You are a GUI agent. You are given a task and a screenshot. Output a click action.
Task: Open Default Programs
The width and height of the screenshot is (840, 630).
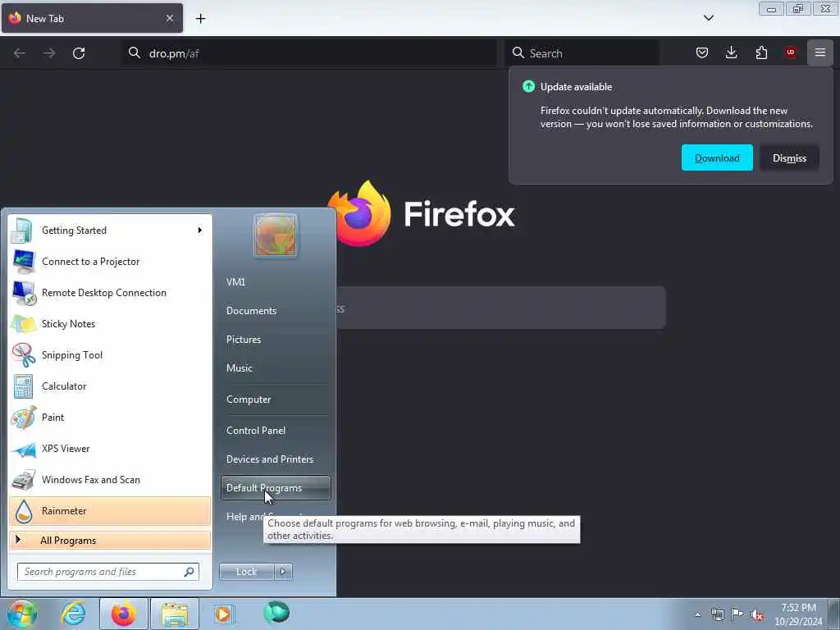click(276, 487)
